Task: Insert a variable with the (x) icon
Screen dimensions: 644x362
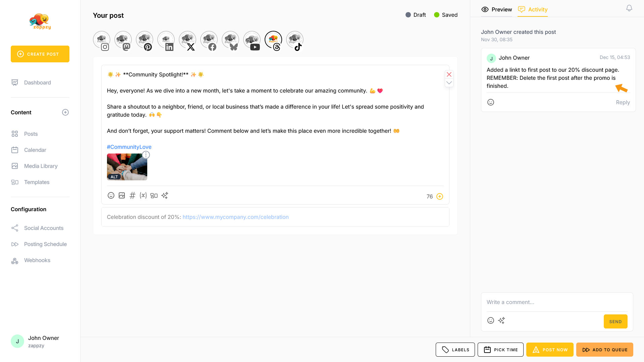Action: point(143,195)
